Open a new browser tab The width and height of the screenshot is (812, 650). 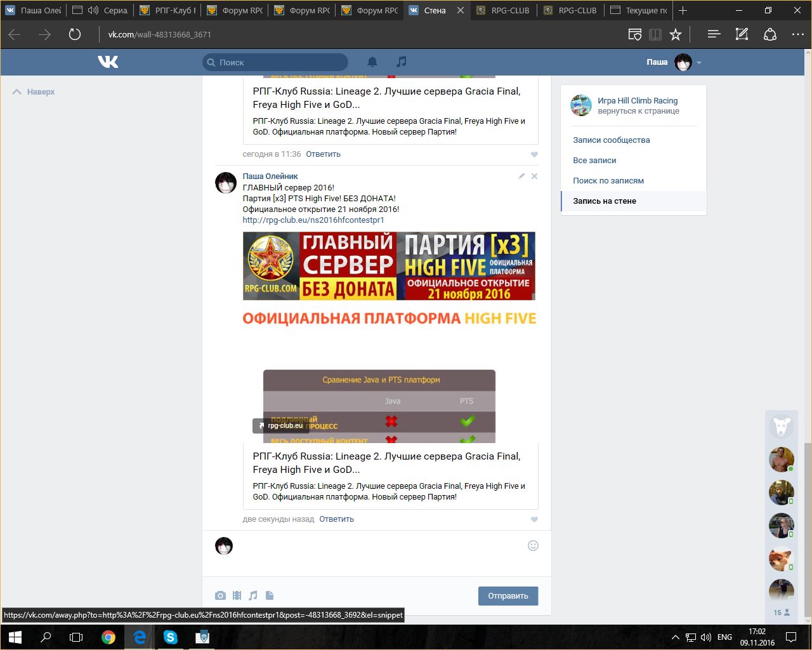tap(683, 10)
